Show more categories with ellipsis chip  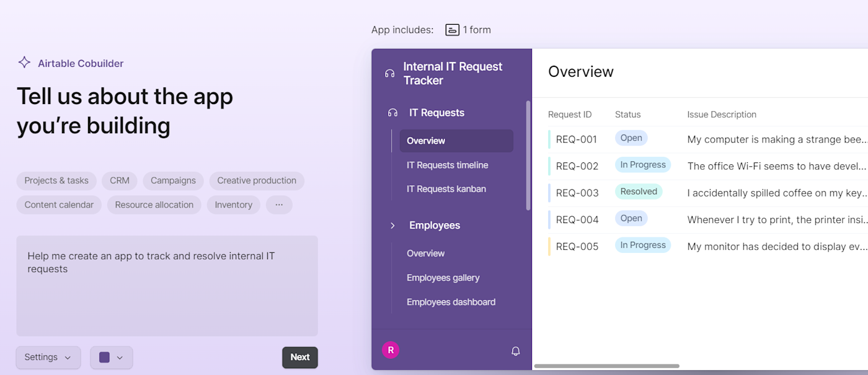(x=279, y=205)
